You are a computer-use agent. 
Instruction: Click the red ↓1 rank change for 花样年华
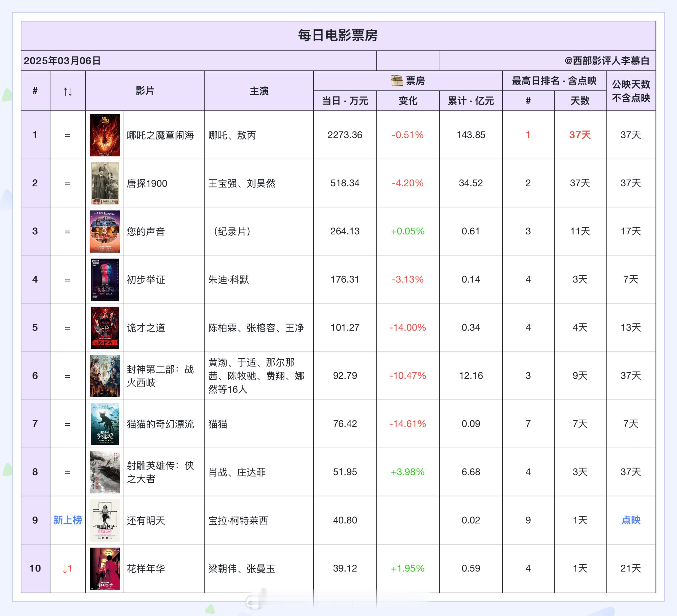(67, 569)
